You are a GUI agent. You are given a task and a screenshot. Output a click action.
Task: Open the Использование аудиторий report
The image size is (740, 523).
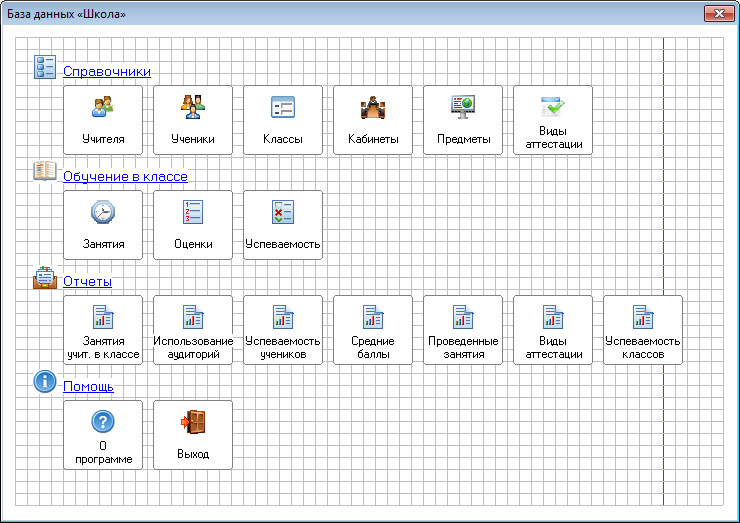point(193,330)
